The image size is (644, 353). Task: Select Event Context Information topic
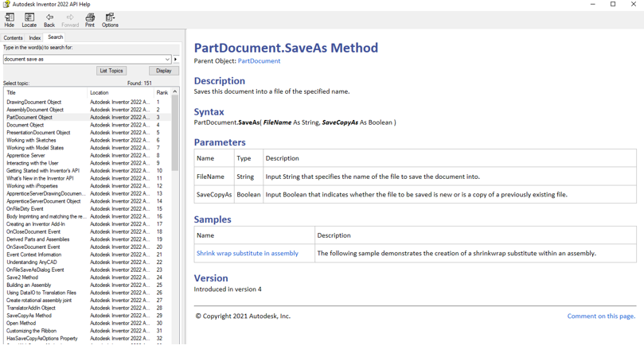pos(33,254)
